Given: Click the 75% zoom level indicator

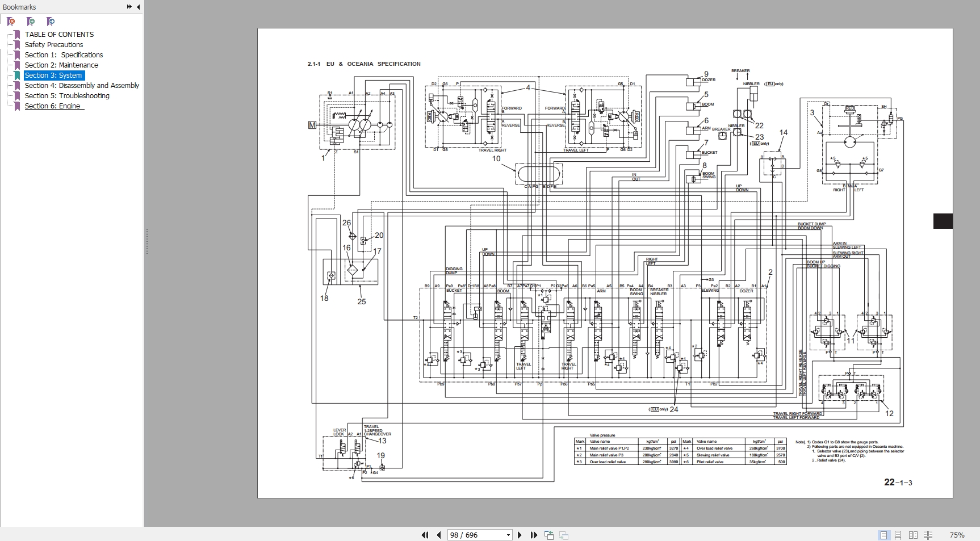Looking at the screenshot, I should [957, 535].
